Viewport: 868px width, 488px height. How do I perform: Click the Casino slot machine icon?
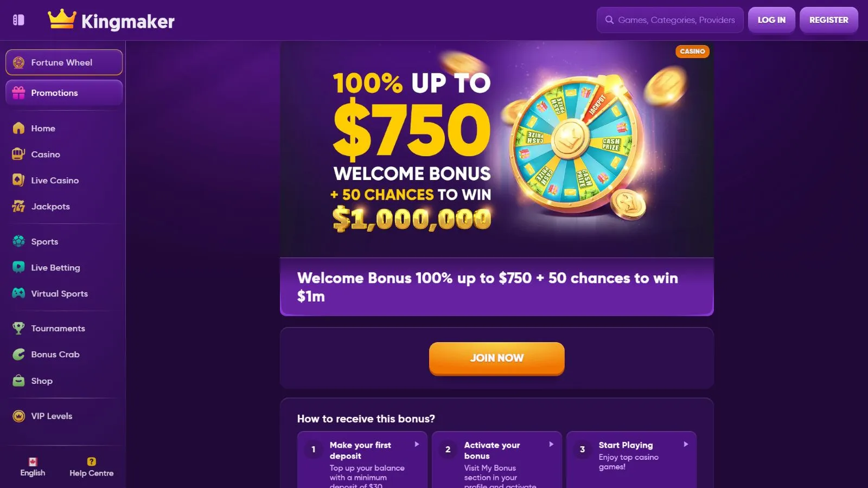tap(18, 155)
